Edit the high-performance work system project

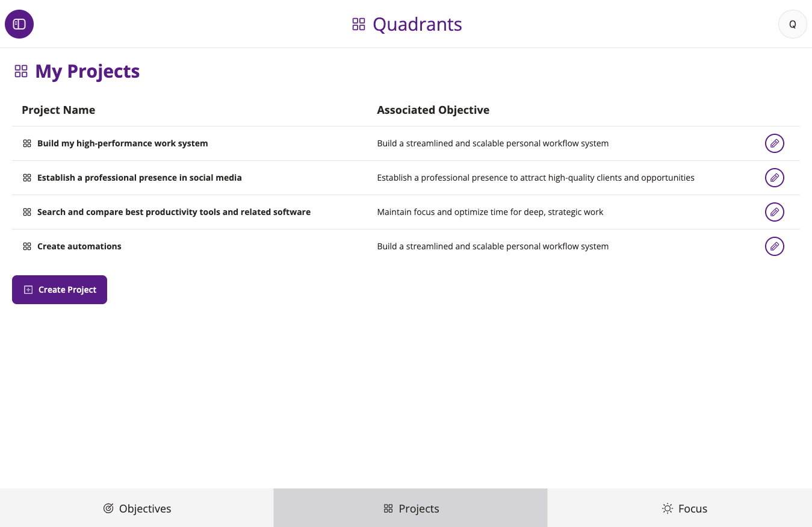tap(774, 143)
